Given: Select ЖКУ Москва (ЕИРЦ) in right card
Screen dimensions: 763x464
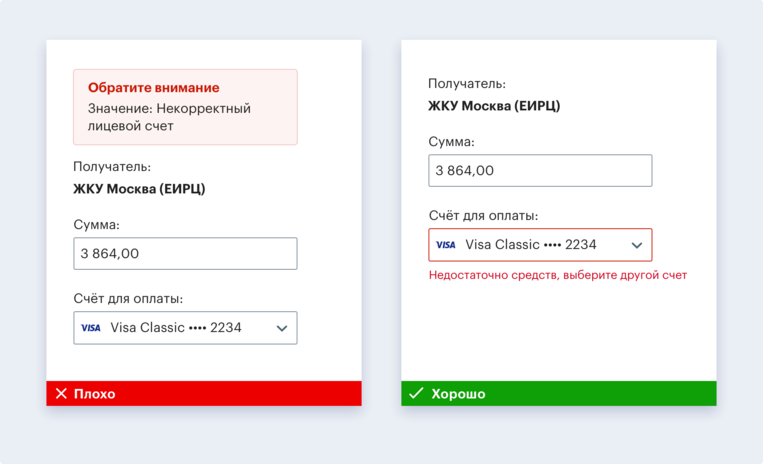Looking at the screenshot, I should pyautogui.click(x=494, y=106).
